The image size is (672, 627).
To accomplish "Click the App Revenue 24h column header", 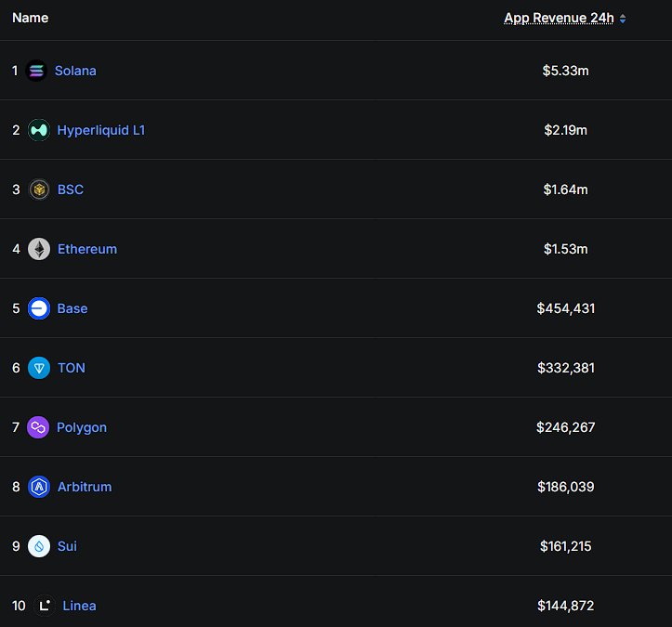I will point(559,19).
